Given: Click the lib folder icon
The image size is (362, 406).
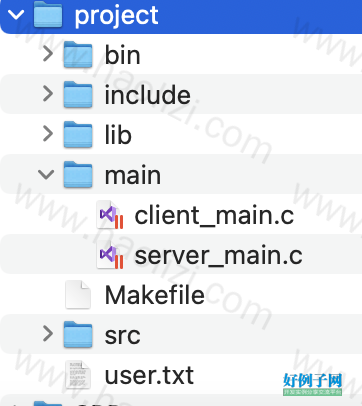Looking at the screenshot, I should tap(78, 134).
